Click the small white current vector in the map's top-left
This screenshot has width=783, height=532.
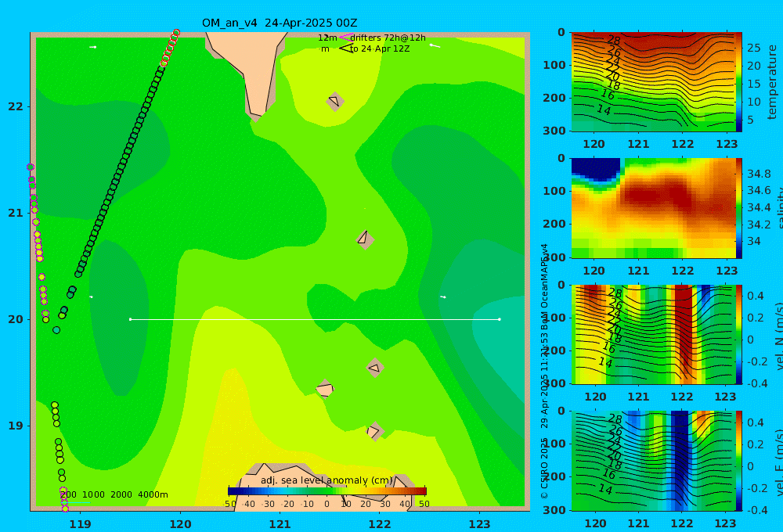[93, 47]
